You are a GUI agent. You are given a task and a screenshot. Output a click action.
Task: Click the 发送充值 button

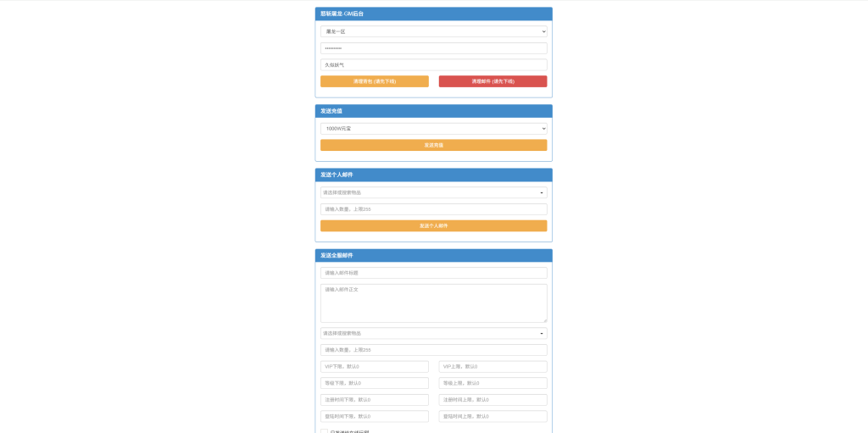tap(433, 145)
